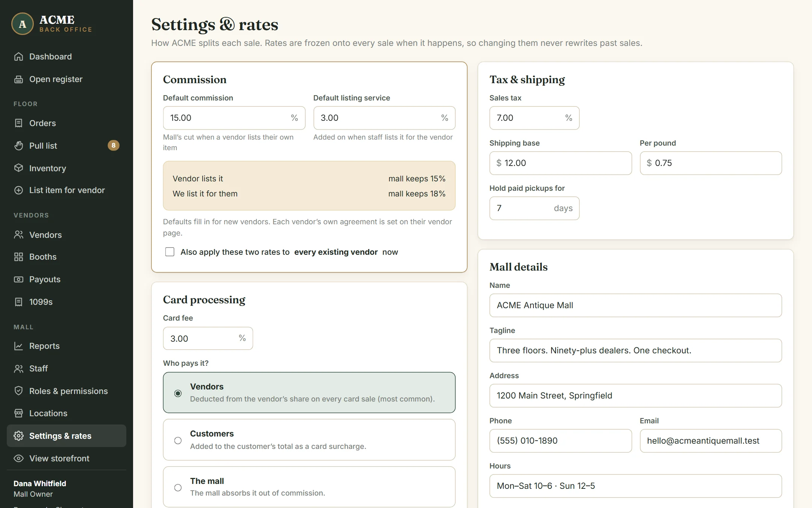
Task: Edit the Default commission field
Action: [x=234, y=118]
